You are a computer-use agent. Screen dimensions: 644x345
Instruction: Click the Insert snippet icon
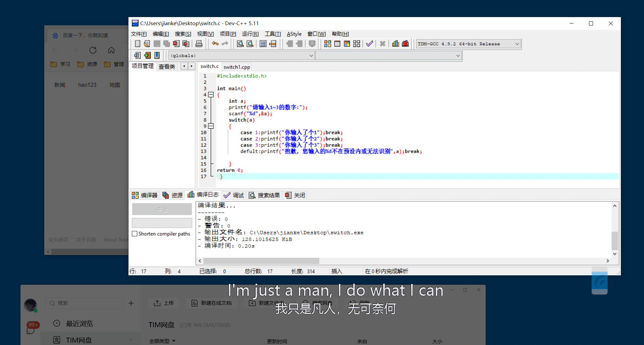(x=138, y=55)
